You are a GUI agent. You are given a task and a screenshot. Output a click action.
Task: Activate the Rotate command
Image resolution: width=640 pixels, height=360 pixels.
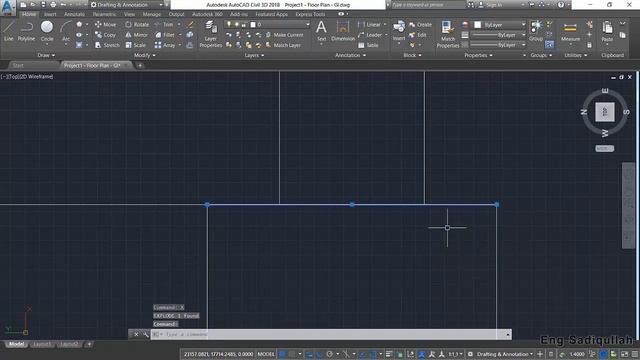(x=137, y=24)
